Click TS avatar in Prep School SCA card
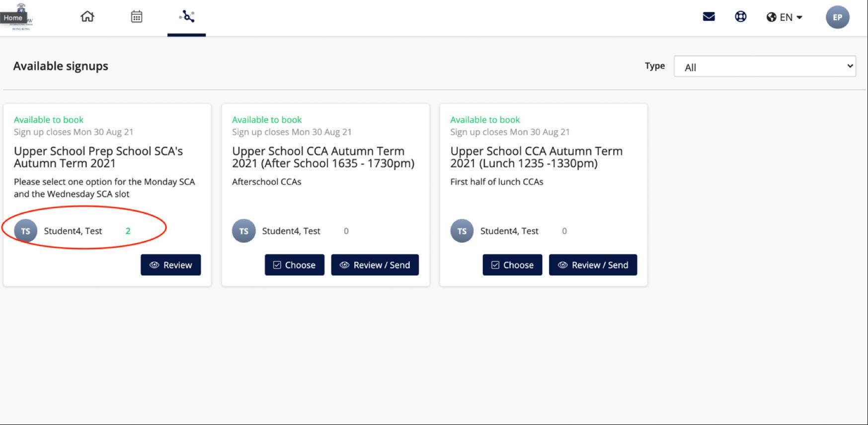 coord(25,231)
